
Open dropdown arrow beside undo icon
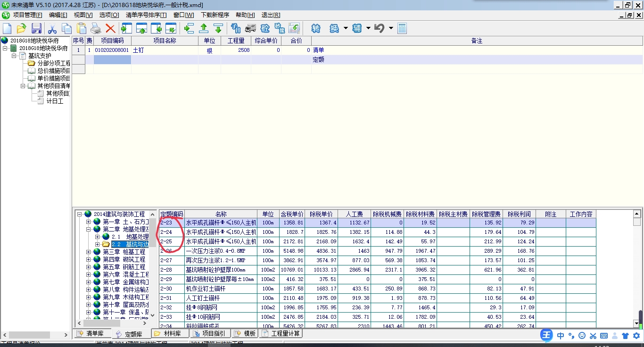point(391,28)
